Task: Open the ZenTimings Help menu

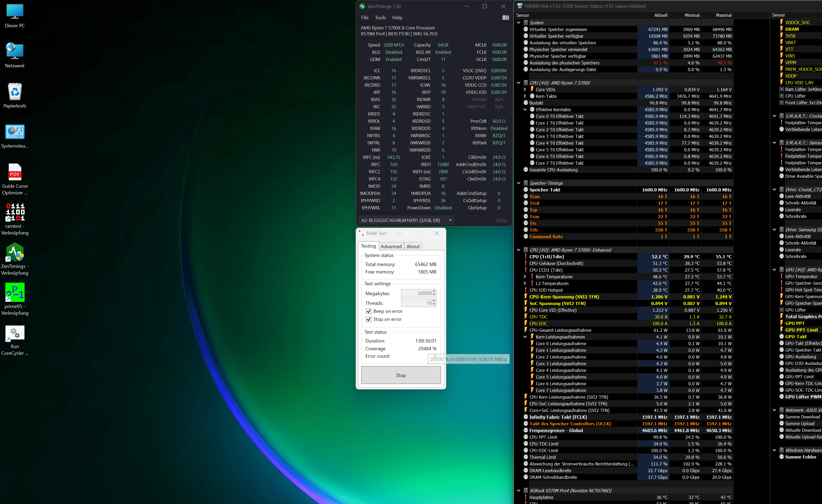Action: click(x=397, y=18)
